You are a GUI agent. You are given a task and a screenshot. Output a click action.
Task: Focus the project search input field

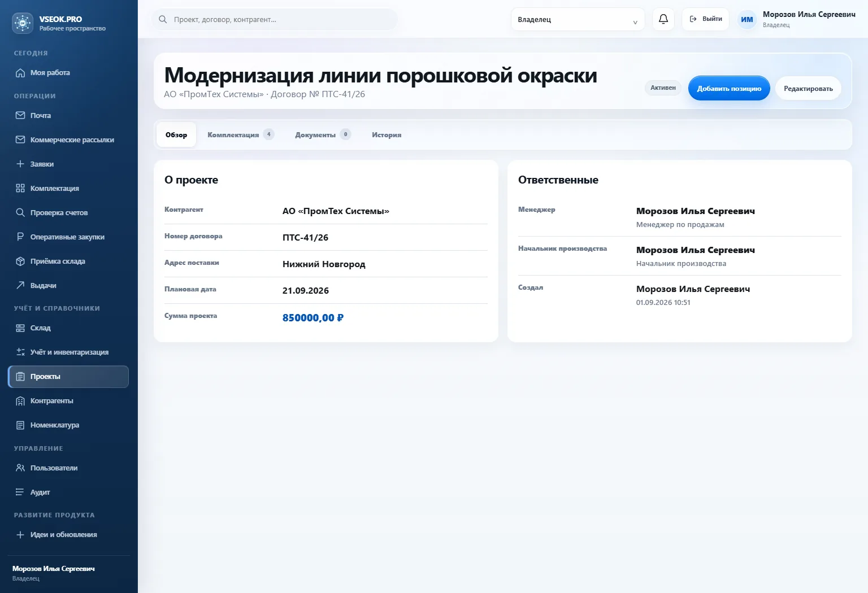pos(275,19)
